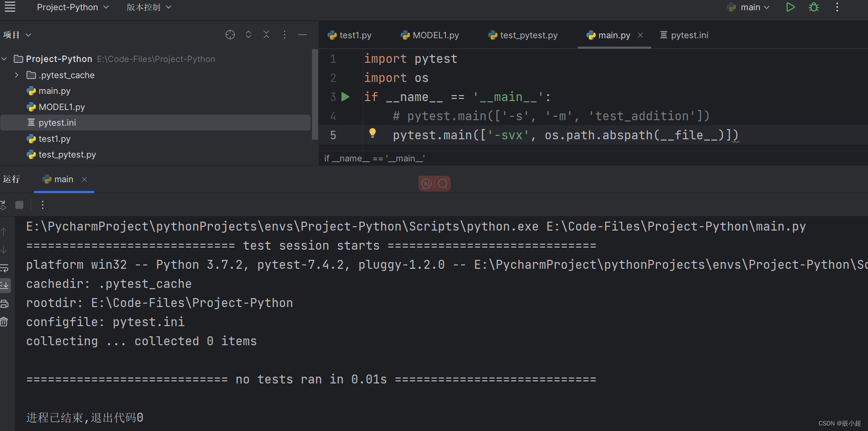Viewport: 868px width, 431px height.
Task: Switch to the main.py editor tab
Action: [x=614, y=35]
